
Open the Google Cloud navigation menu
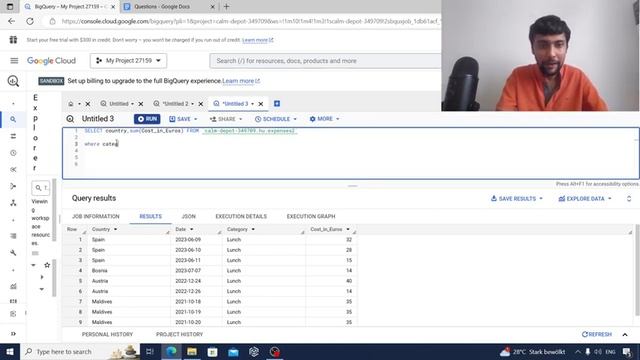tap(14, 61)
